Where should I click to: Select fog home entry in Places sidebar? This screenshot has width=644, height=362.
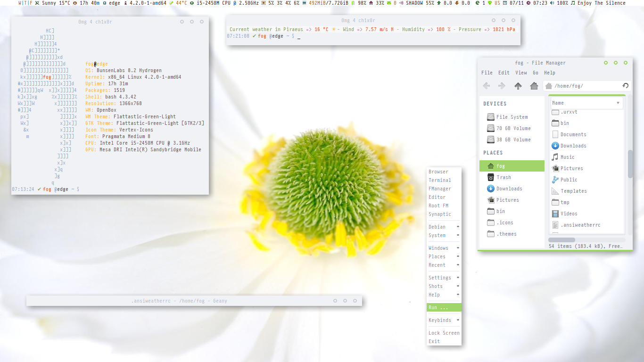512,166
